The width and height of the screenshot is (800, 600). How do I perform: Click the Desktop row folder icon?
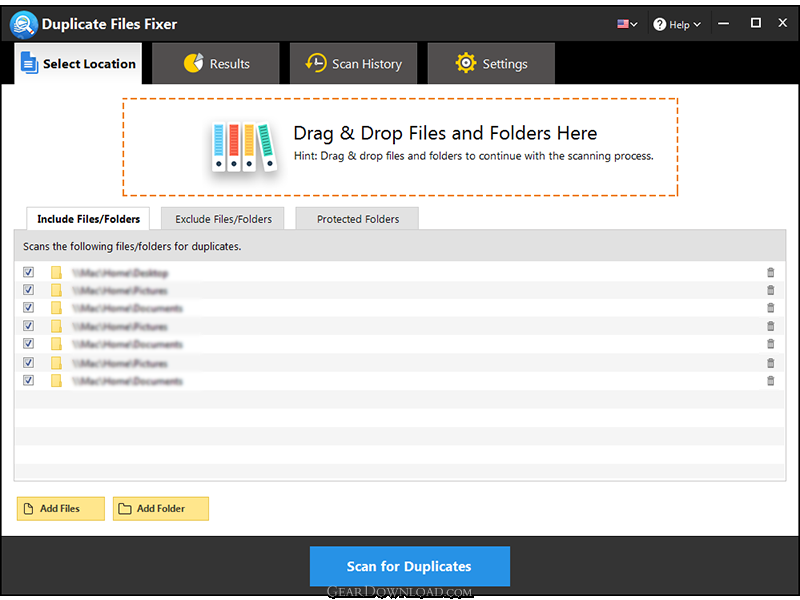click(56, 272)
